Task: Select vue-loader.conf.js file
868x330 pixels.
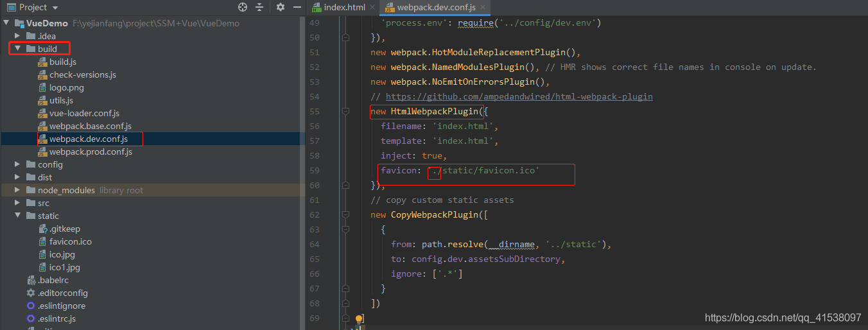Action: coord(84,113)
